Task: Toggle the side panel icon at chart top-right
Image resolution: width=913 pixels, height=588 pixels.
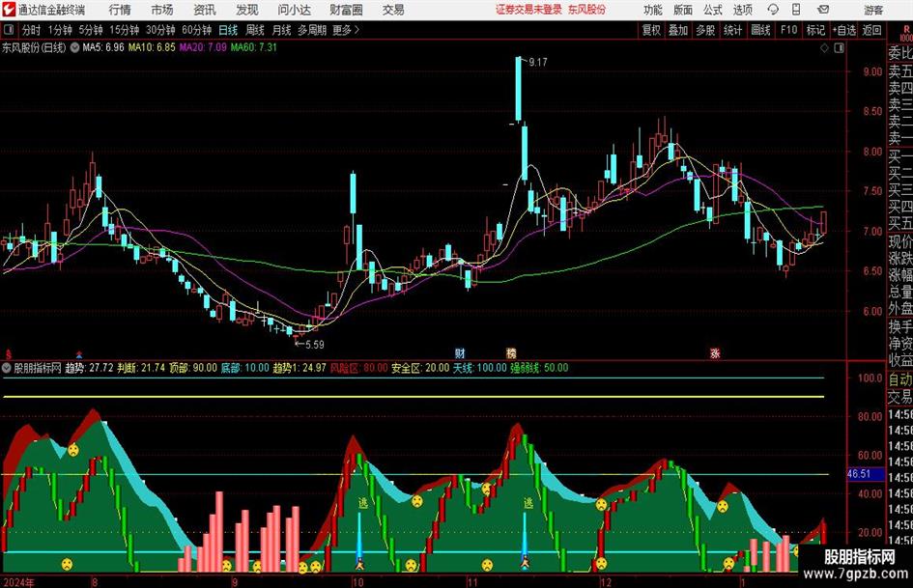Action: click(839, 48)
